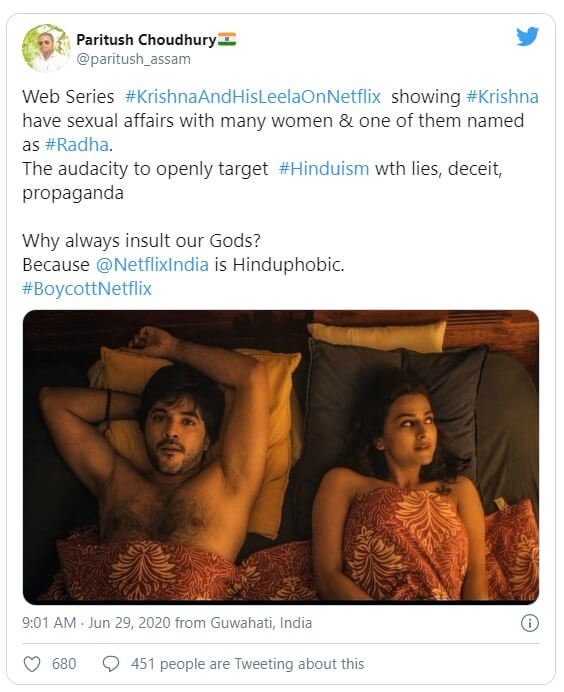Click the reply speech bubble icon
The height and width of the screenshot is (692, 564).
pyautogui.click(x=111, y=664)
